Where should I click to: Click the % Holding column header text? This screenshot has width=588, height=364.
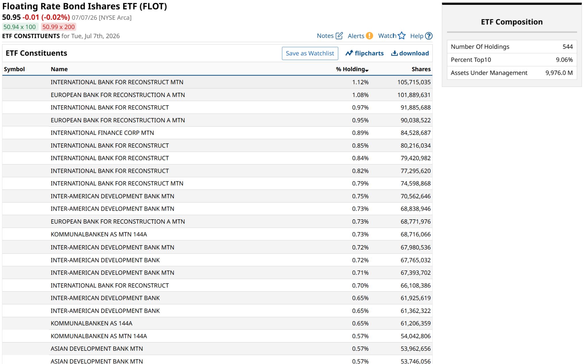(350, 69)
